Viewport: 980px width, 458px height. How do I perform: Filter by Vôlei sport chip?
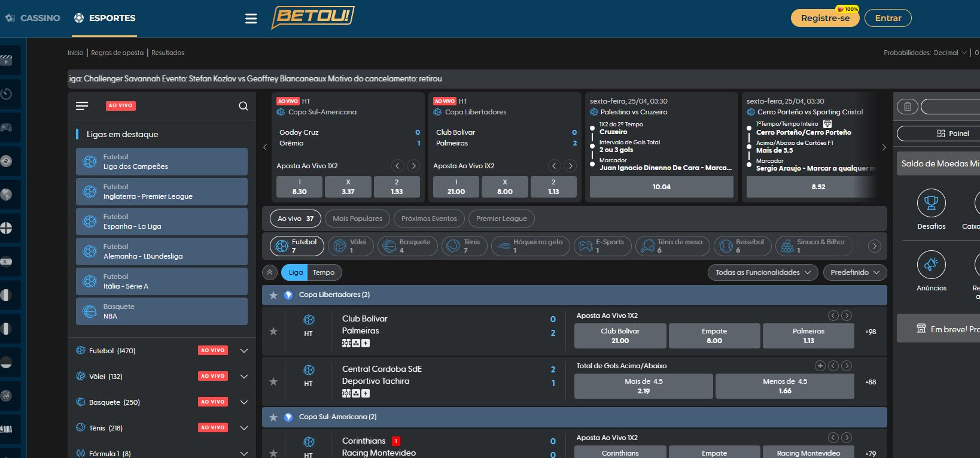(351, 246)
